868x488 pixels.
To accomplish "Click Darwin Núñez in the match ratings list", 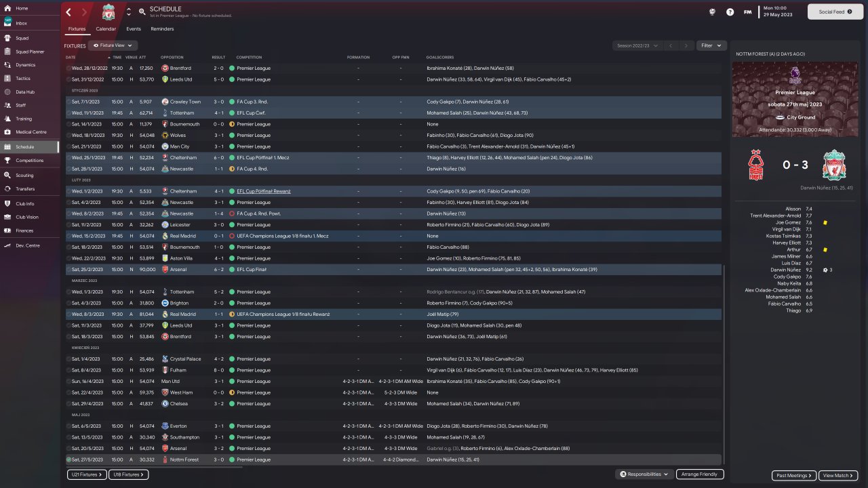I will pyautogui.click(x=787, y=270).
